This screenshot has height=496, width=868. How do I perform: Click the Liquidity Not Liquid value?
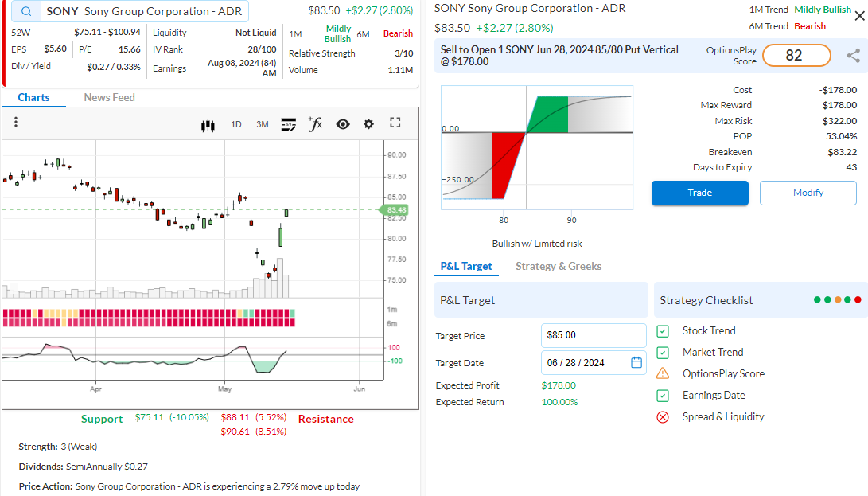[x=255, y=33]
